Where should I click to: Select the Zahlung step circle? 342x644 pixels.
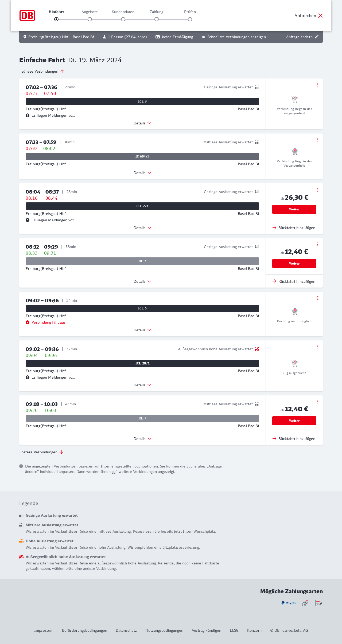click(x=157, y=19)
